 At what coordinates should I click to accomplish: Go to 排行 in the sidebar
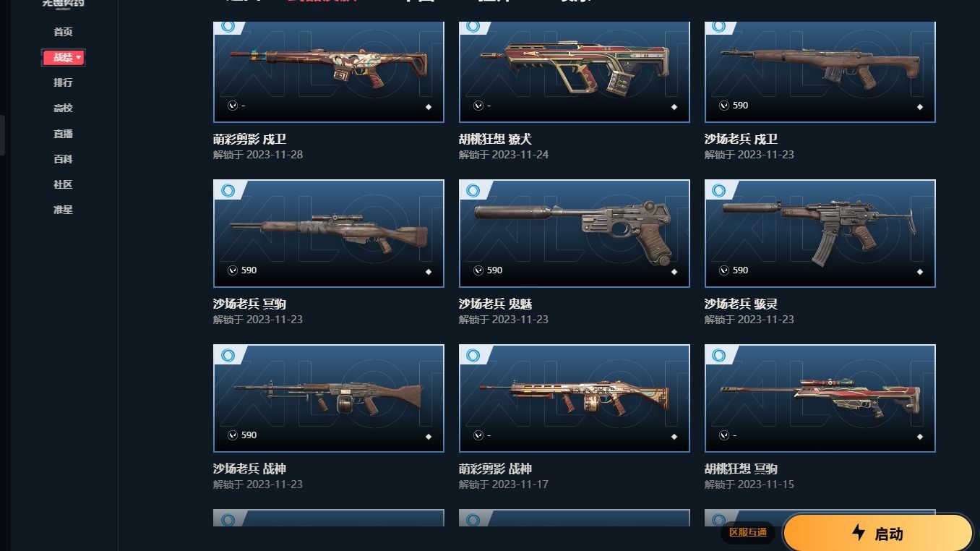tap(63, 82)
